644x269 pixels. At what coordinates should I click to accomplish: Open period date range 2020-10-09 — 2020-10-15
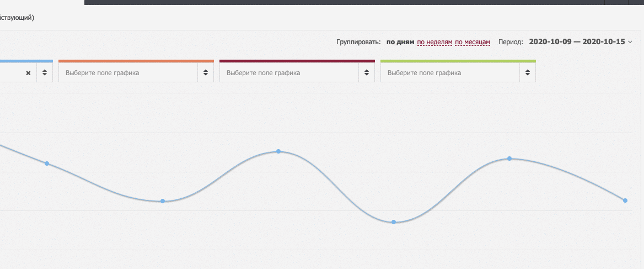[x=577, y=41]
